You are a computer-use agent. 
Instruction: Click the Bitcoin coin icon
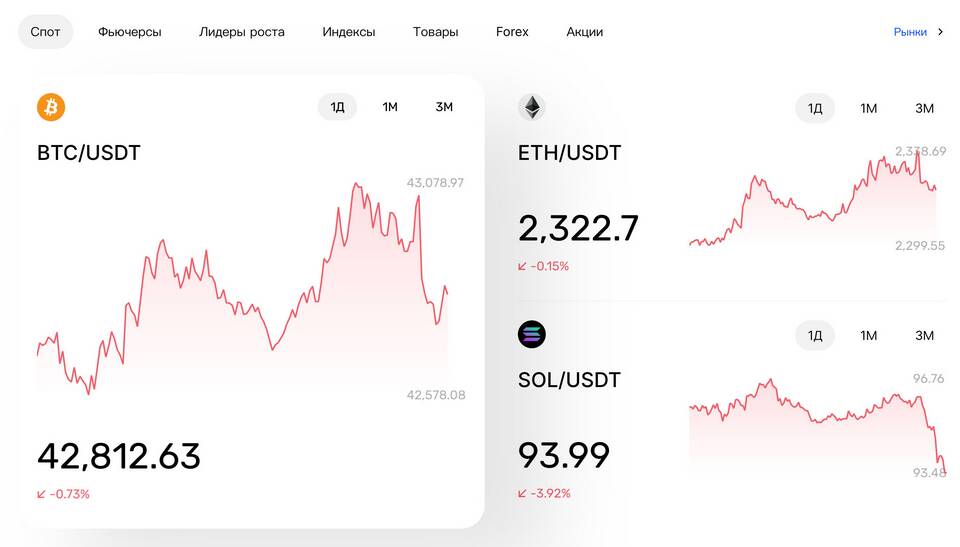(x=51, y=107)
